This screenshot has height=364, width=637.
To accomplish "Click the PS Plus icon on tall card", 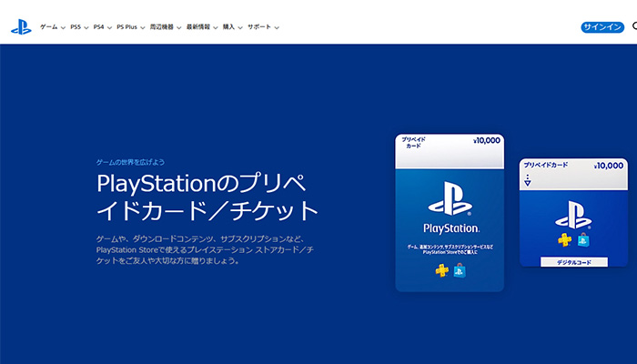I will click(x=442, y=270).
